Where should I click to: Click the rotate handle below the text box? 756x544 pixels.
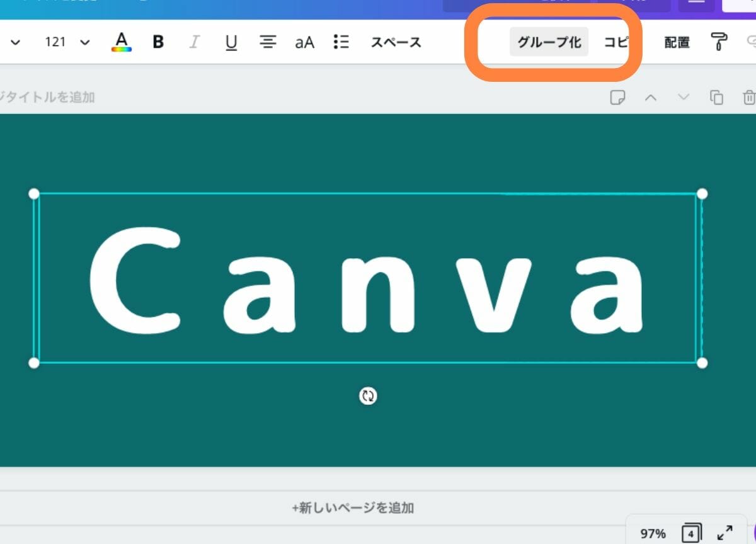click(368, 396)
